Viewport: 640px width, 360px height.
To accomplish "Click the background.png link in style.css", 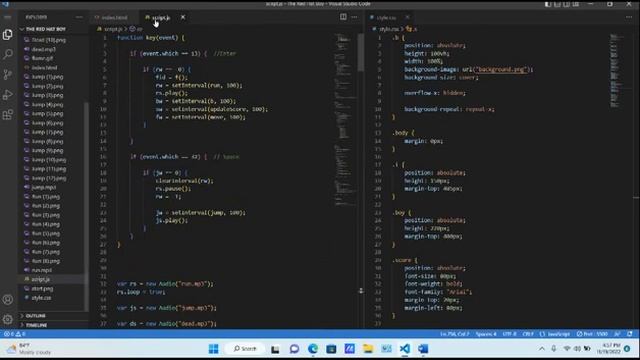I will click(x=501, y=69).
